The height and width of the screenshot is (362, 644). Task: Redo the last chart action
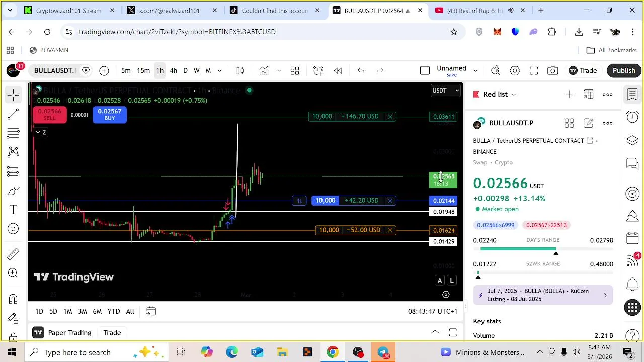(380, 71)
